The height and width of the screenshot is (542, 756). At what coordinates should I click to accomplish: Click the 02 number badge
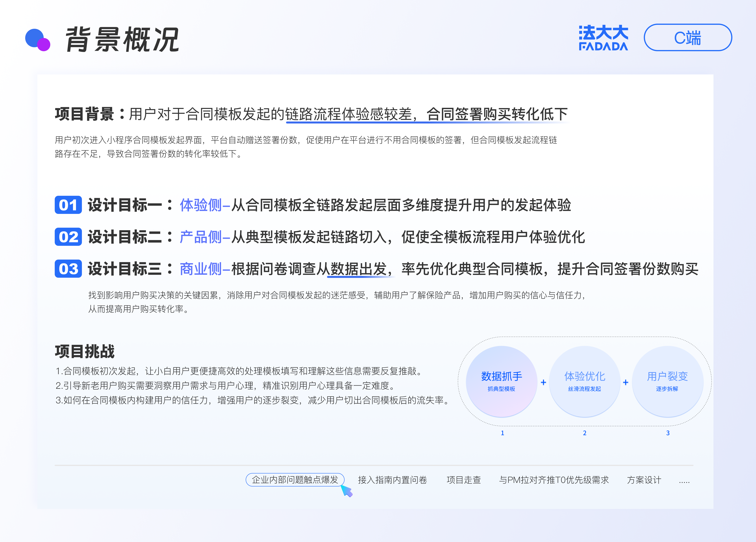(68, 237)
